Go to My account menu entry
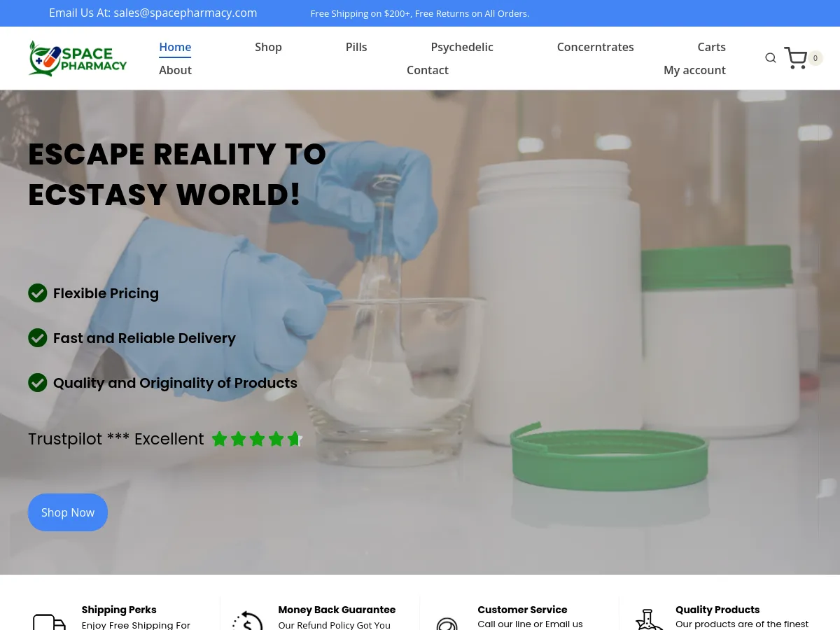This screenshot has width=840, height=630. tap(694, 70)
